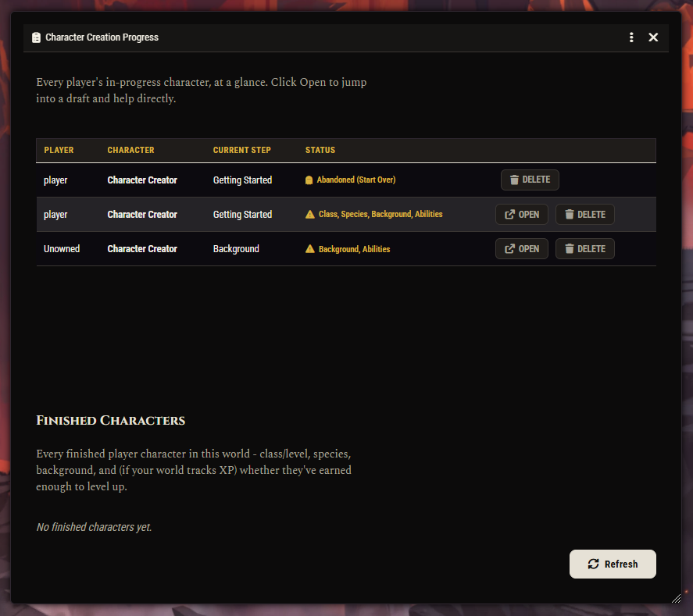The width and height of the screenshot is (693, 616).
Task: Refresh the character progress list
Action: (x=613, y=564)
